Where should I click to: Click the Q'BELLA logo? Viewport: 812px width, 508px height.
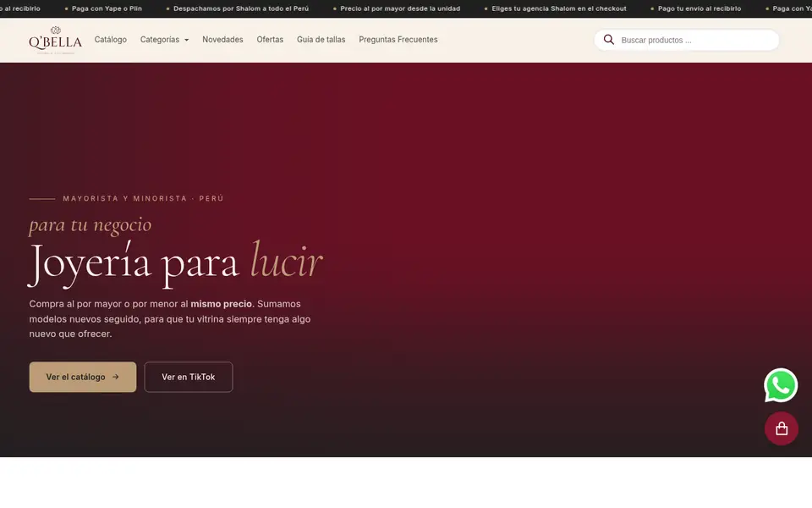point(56,40)
